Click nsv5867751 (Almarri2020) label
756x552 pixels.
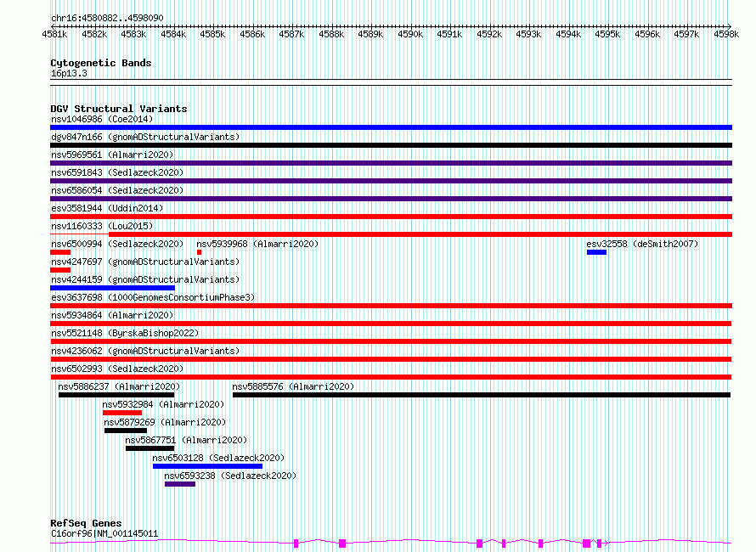point(186,440)
